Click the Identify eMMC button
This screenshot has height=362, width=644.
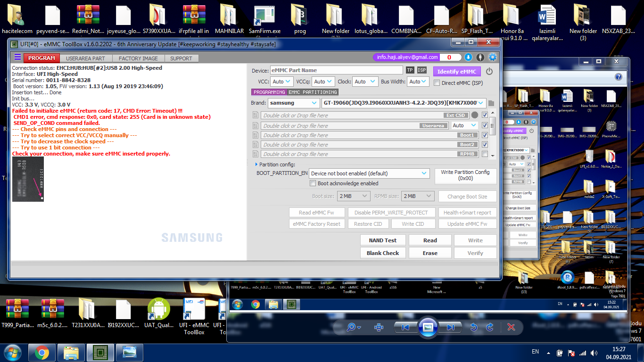(x=457, y=72)
